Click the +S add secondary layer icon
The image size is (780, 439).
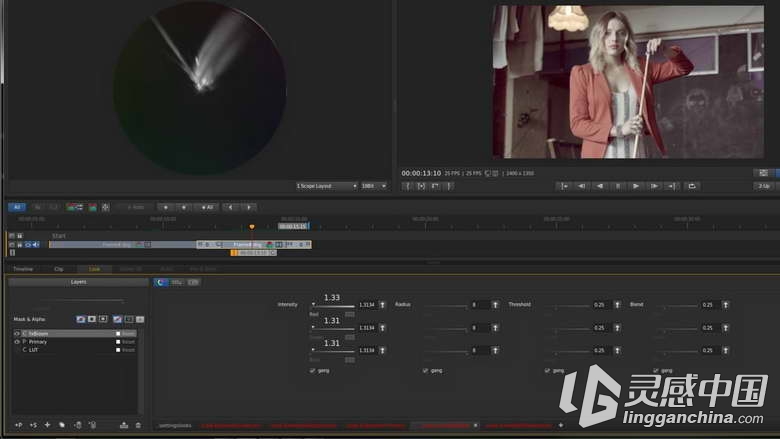click(x=33, y=425)
